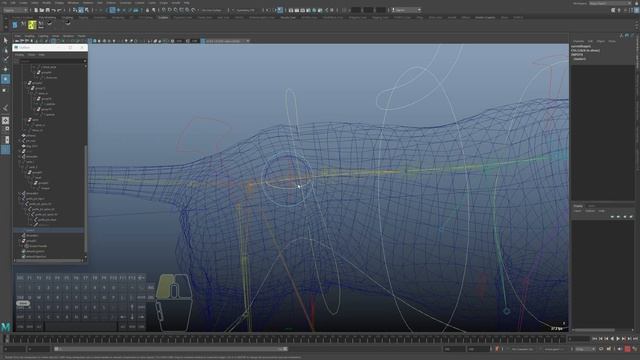Open the Workspace dropdown at top right
Screen dimensions: 640x360
tap(611, 3)
